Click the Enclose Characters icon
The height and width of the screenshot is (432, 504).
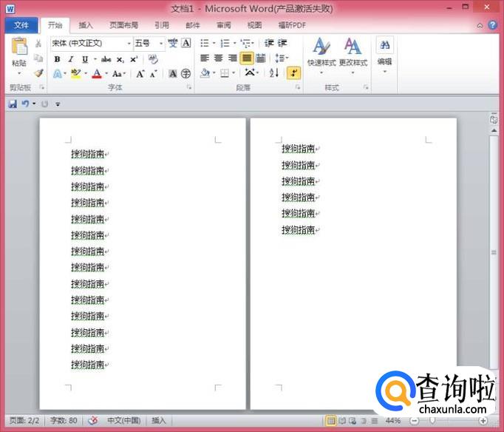185,74
